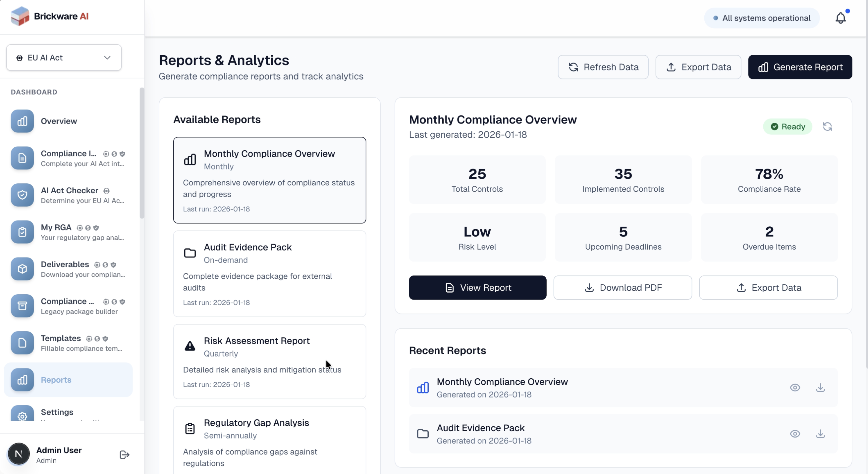Open the Overview item in sidebar
The height and width of the screenshot is (474, 868).
pos(59,121)
